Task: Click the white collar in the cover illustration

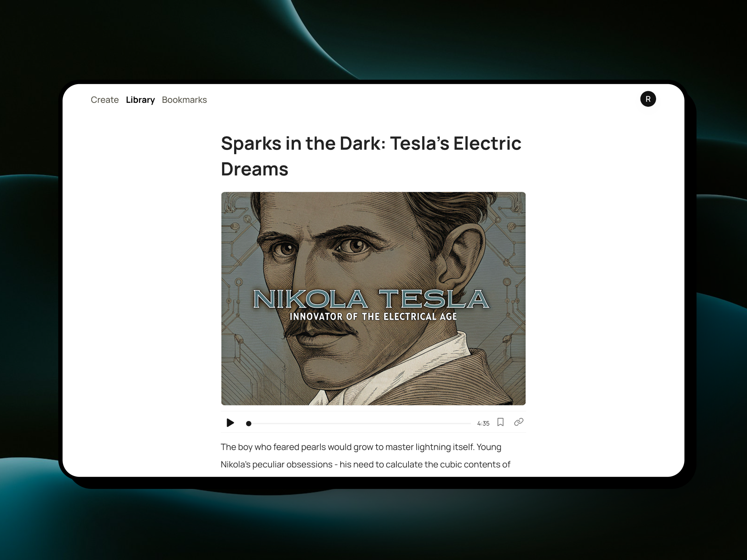Action: [407, 371]
